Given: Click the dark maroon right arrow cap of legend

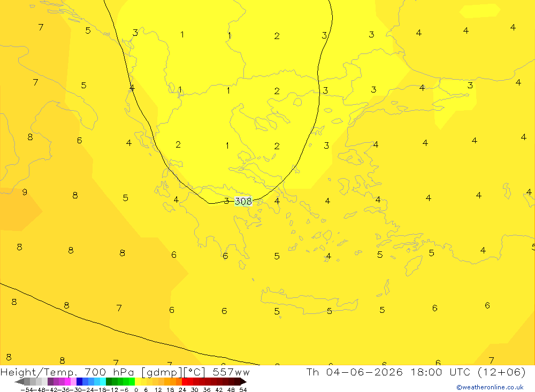Looking at the screenshot, I should point(243,382).
